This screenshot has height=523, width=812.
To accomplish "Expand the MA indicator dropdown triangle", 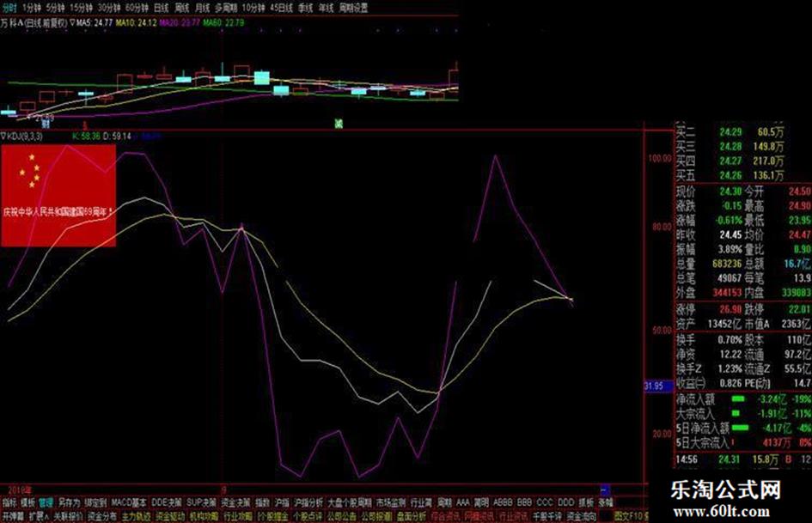I will pyautogui.click(x=72, y=23).
